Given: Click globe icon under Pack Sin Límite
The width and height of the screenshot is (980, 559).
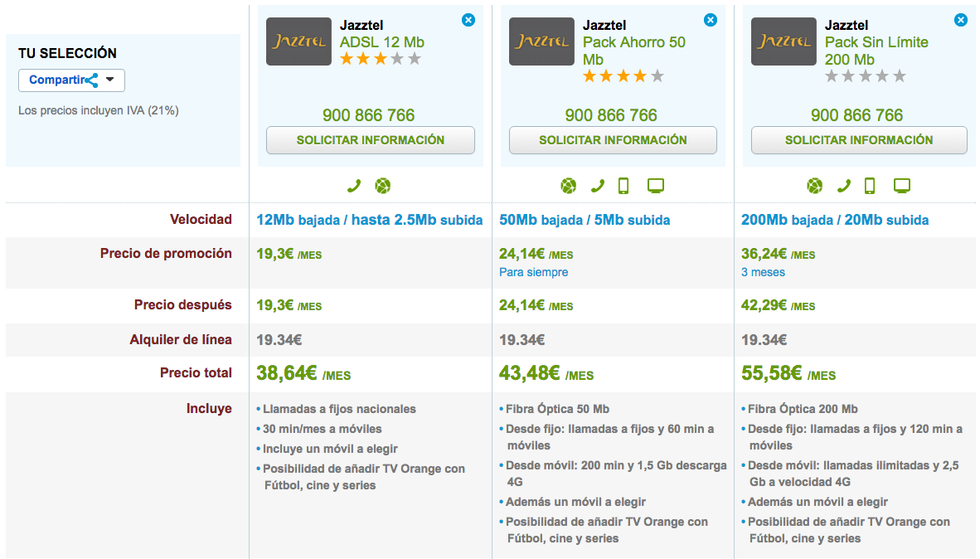Looking at the screenshot, I should 815,186.
